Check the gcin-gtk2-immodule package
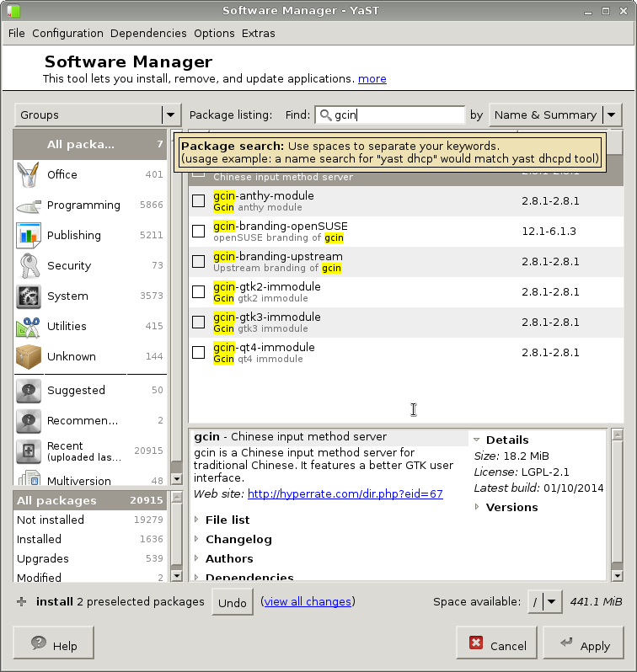 click(198, 292)
